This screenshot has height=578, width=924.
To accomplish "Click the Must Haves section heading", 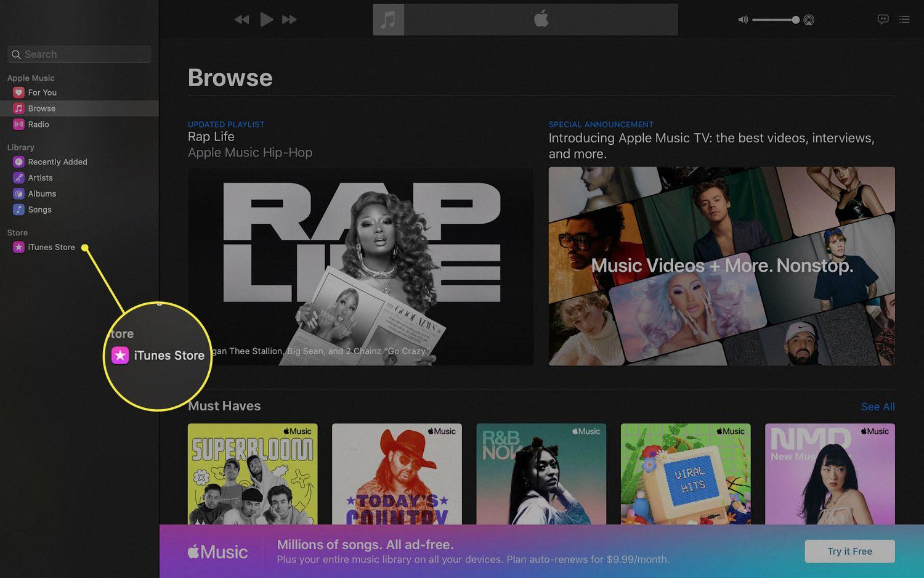I will 224,406.
